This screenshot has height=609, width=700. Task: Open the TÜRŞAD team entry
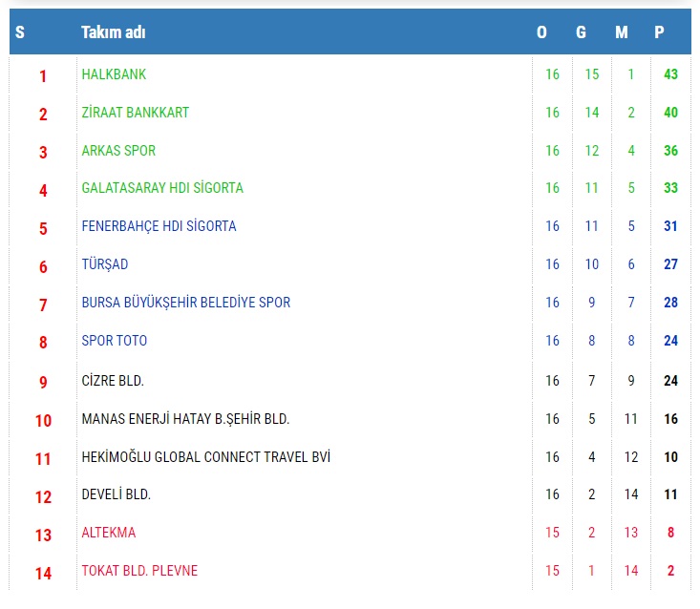105,264
